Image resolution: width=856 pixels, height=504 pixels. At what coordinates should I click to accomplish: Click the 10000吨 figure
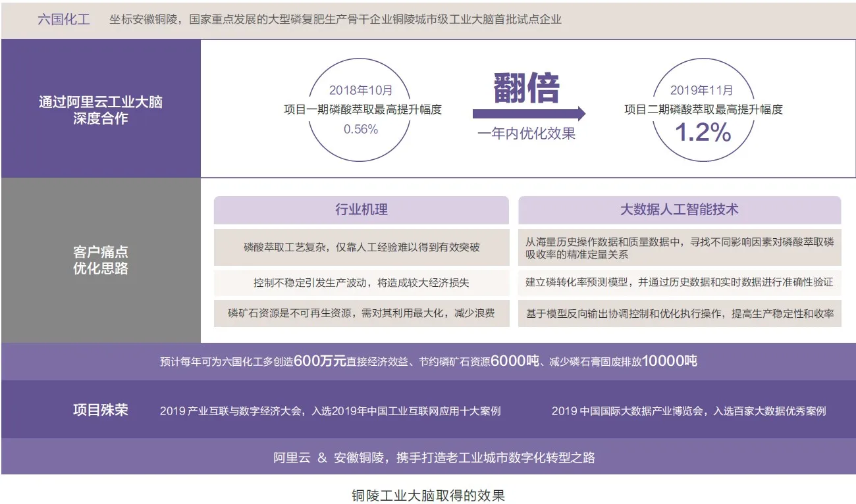click(670, 361)
